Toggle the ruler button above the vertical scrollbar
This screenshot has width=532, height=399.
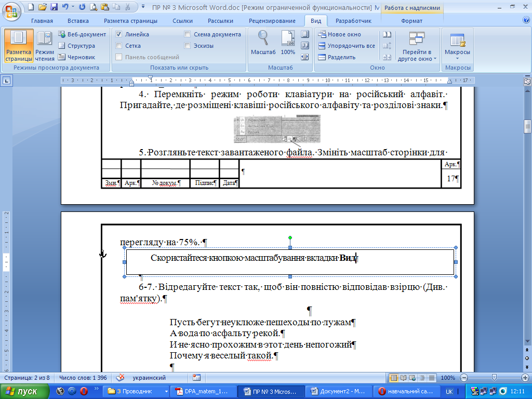point(527,81)
